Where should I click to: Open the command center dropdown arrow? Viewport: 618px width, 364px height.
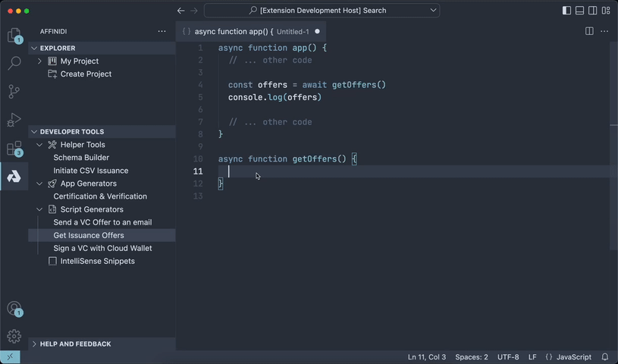[433, 11]
